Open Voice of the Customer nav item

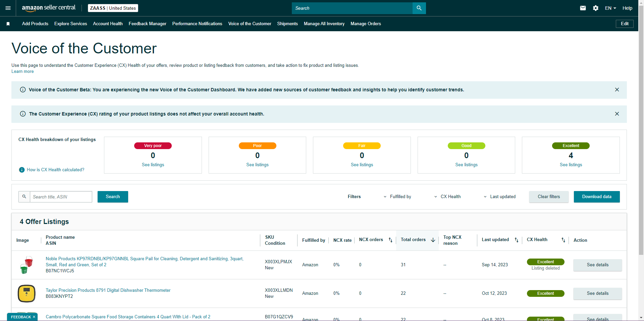click(250, 24)
